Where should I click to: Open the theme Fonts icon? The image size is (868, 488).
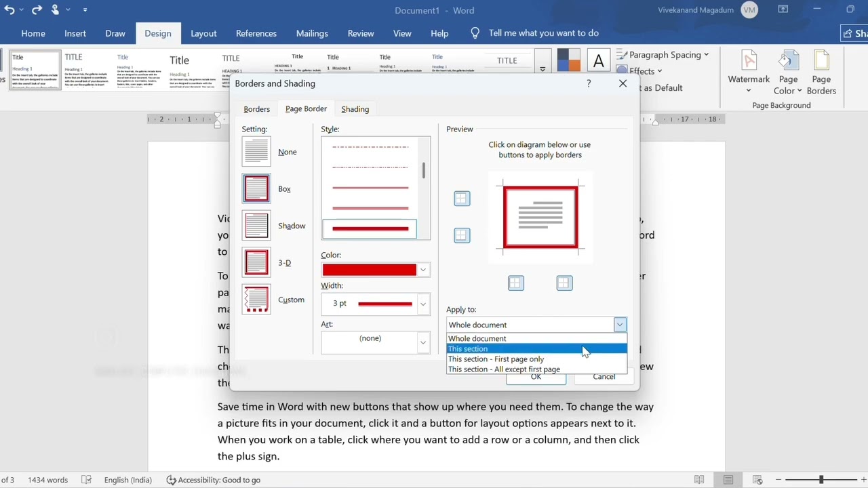click(598, 60)
